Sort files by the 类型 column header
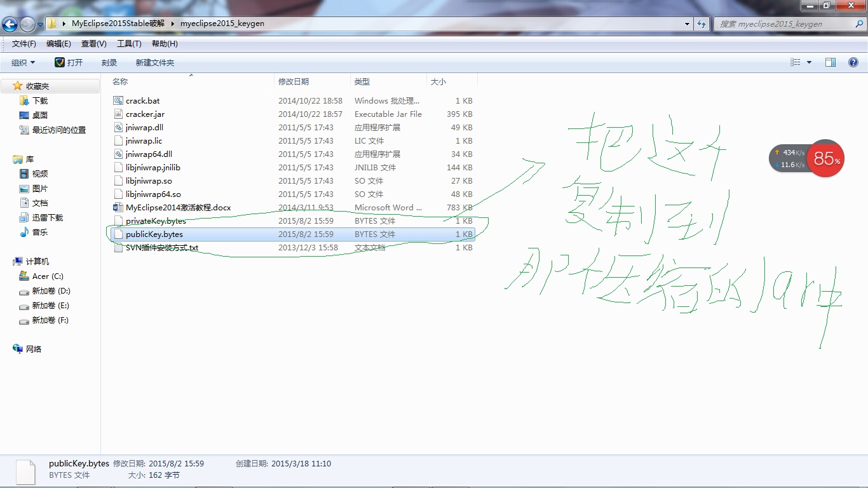This screenshot has height=488, width=868. (362, 81)
